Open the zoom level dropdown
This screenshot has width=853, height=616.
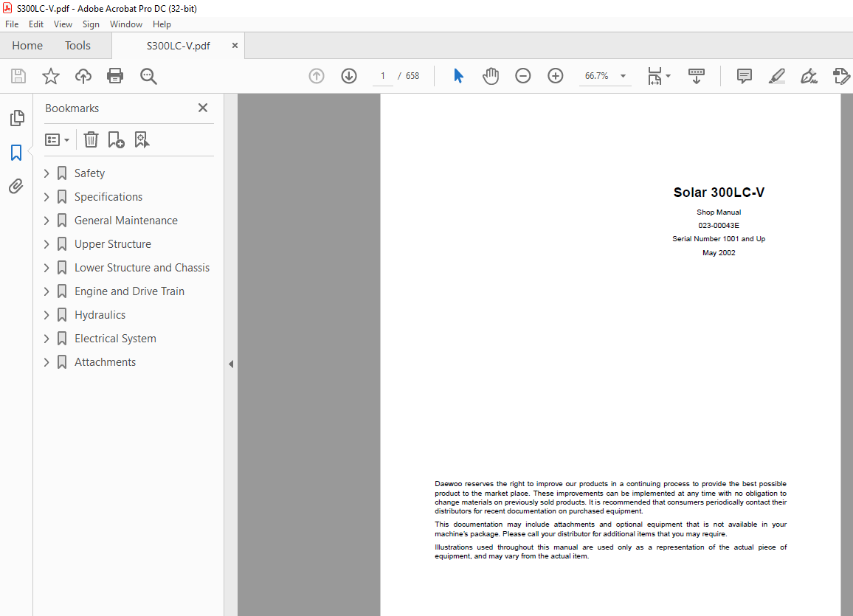pyautogui.click(x=623, y=76)
